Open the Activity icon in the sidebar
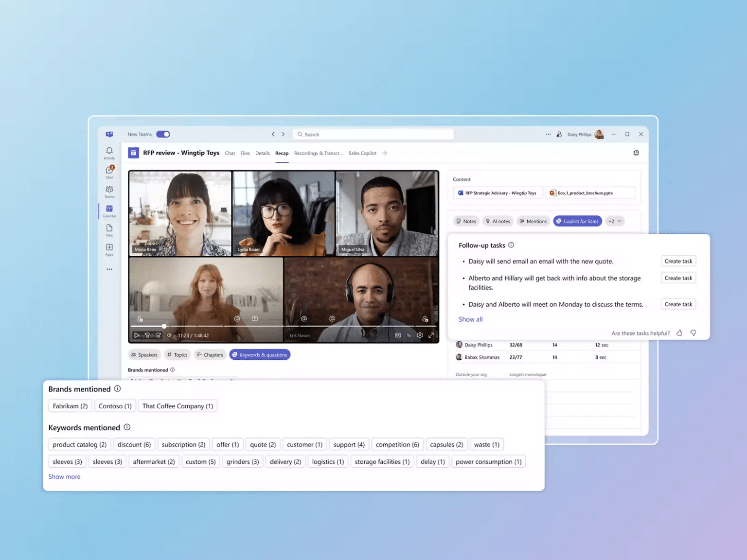The width and height of the screenshot is (747, 560). pos(109,152)
